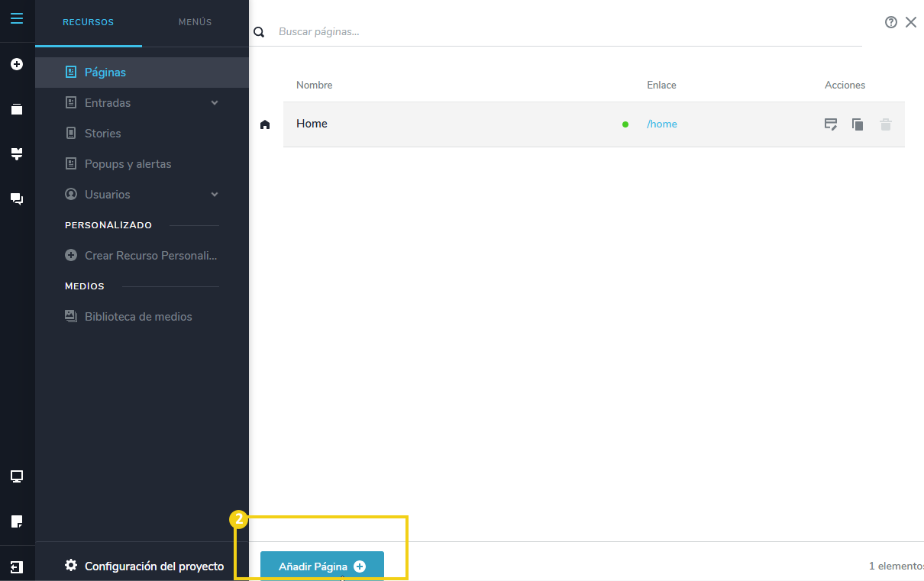Open the /home link
This screenshot has height=581, width=924.
click(x=662, y=124)
